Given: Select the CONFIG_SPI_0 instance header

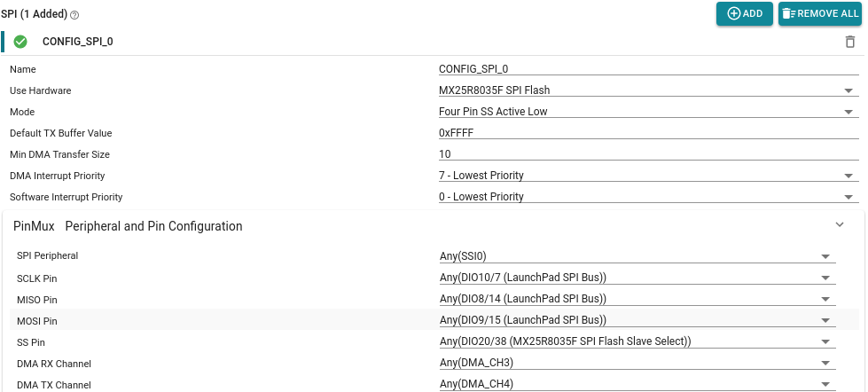Looking at the screenshot, I should click(x=78, y=42).
